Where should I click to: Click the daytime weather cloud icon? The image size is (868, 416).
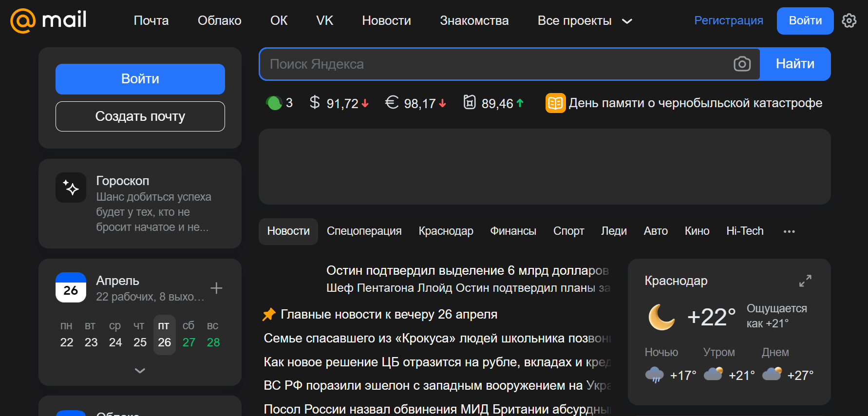pos(772,374)
